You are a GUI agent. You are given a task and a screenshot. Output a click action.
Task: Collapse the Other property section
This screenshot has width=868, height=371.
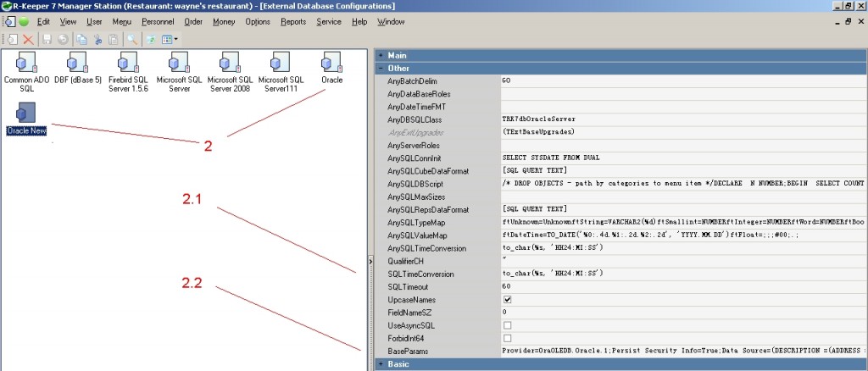(x=381, y=68)
